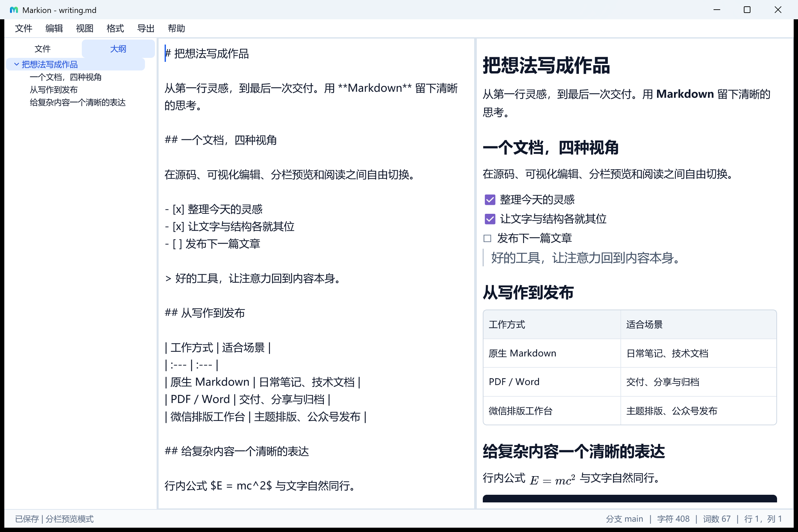Image resolution: width=798 pixels, height=532 pixels.
Task: Select 给复杂内容一个清晰的表达 outline entry
Action: 78,102
